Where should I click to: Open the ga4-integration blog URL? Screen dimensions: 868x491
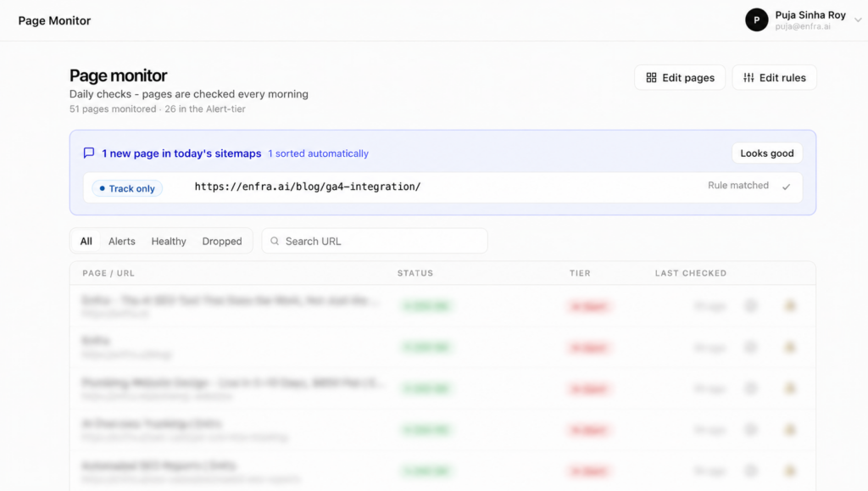(x=307, y=187)
